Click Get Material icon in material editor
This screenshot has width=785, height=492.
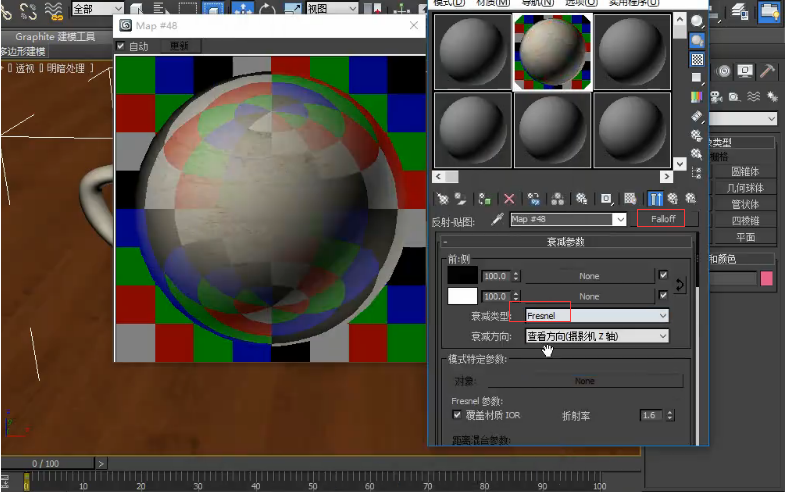click(x=442, y=199)
